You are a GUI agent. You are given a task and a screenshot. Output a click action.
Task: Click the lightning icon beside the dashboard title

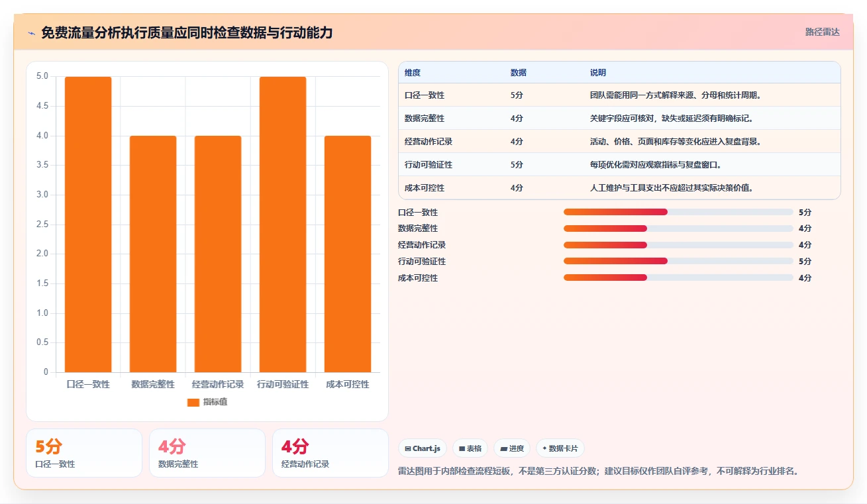[x=31, y=33]
